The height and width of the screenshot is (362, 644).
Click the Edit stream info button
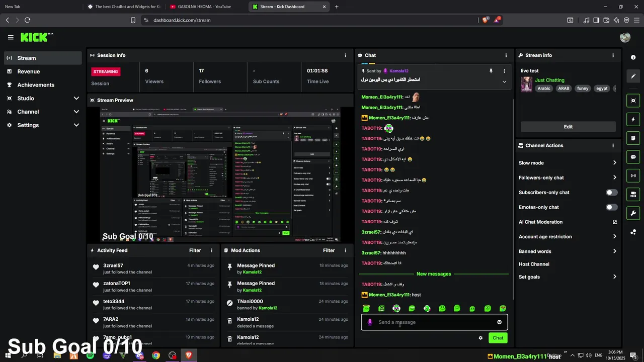click(x=568, y=127)
